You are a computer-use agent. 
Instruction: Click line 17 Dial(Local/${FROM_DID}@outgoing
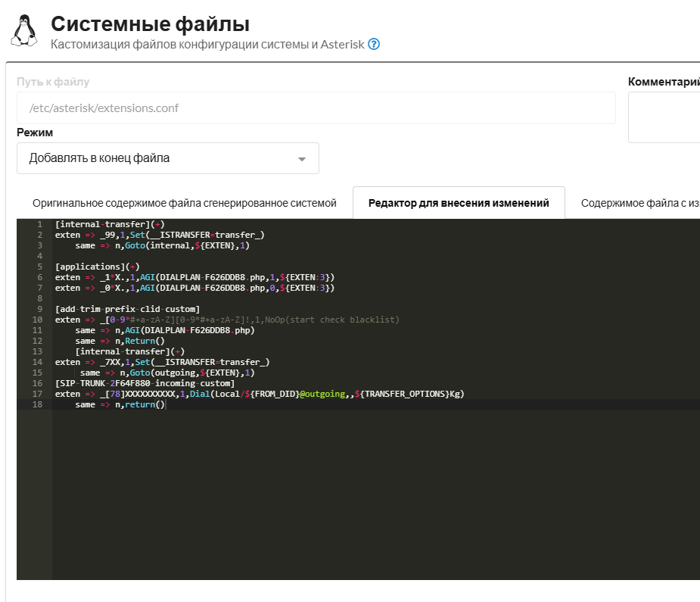260,394
